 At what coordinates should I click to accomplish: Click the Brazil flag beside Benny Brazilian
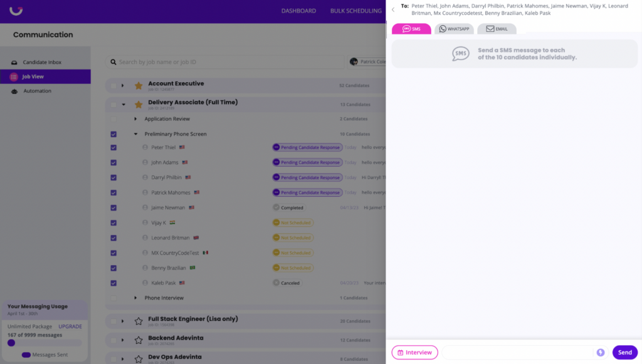192,268
